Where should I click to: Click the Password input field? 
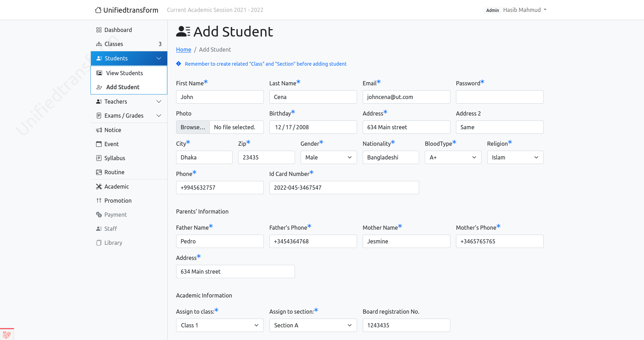(x=499, y=97)
